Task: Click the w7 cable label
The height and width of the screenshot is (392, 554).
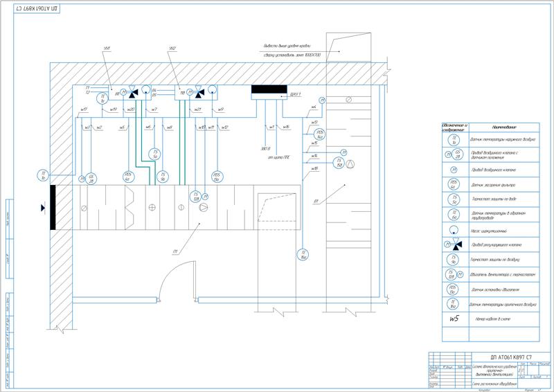Action: [x=154, y=109]
